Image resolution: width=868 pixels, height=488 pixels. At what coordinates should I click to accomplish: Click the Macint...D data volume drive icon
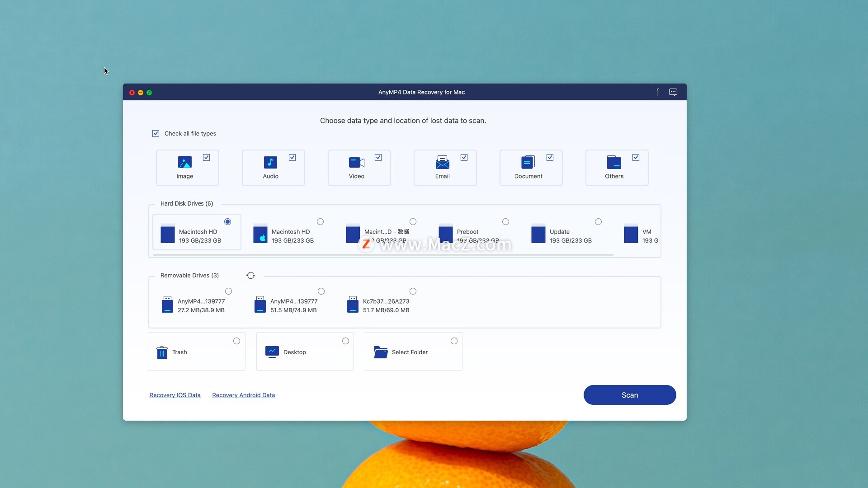coord(353,233)
